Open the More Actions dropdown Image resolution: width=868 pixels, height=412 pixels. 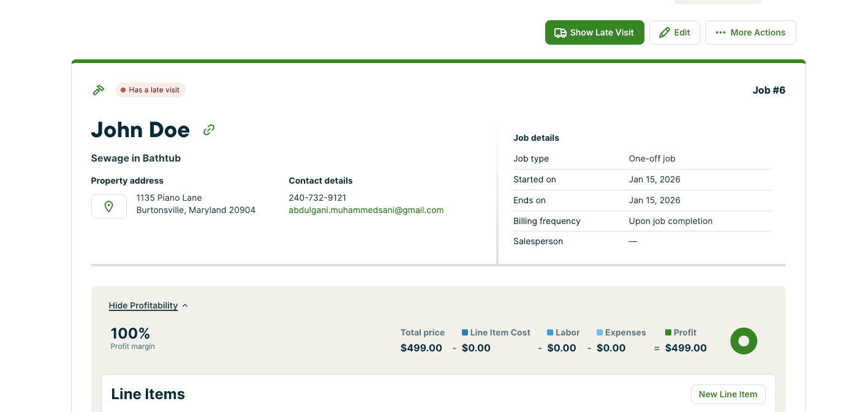pyautogui.click(x=750, y=32)
